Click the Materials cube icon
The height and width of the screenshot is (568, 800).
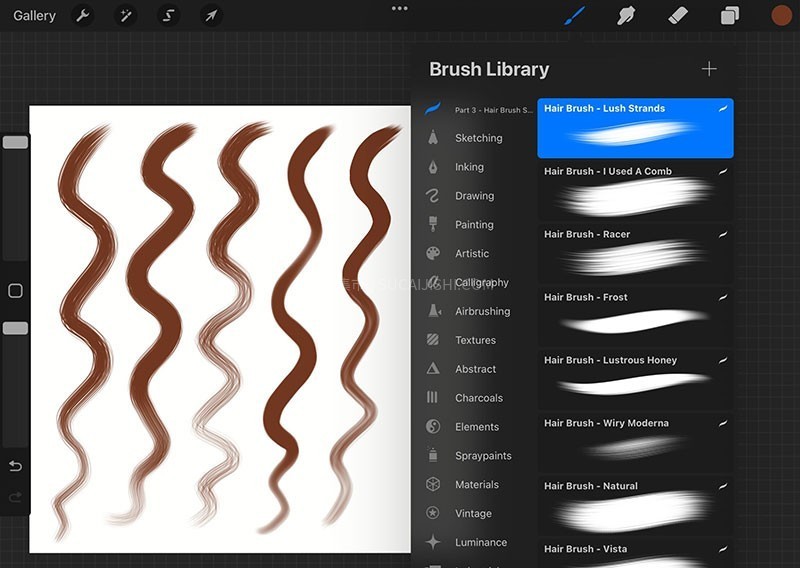433,484
